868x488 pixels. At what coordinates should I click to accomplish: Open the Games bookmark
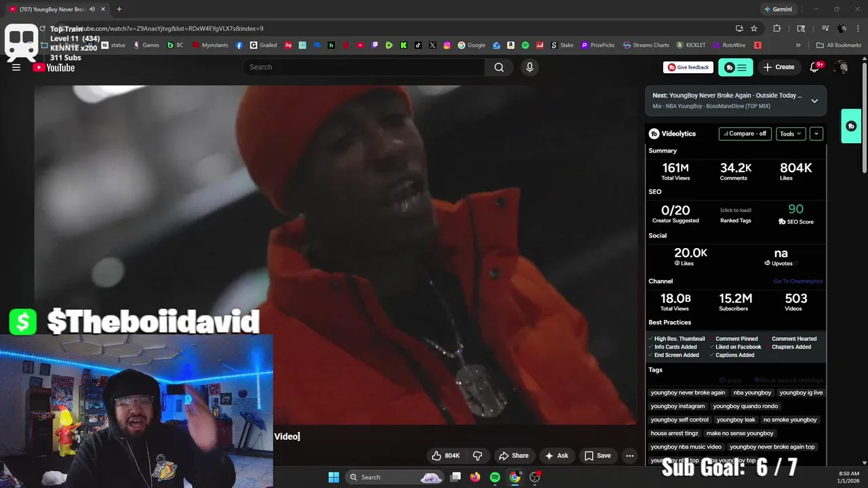(146, 45)
